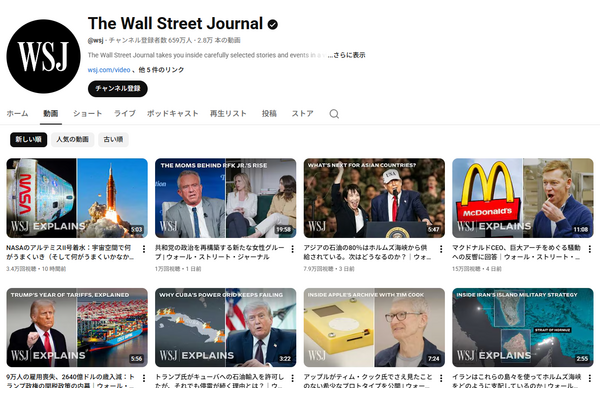This screenshot has width=600, height=400.
Task: Click the WSJ channel avatar logo
Action: pyautogui.click(x=43, y=56)
